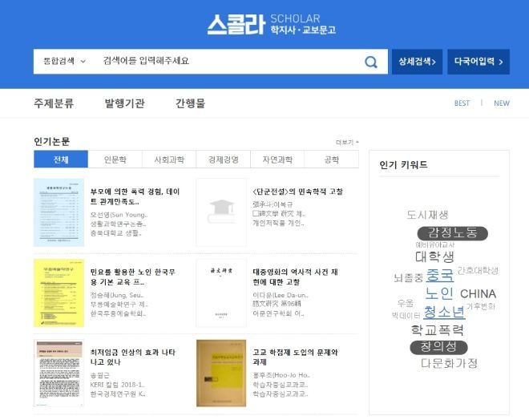Viewport: 529px width, 420px height.
Task: Click KERI 칼럼 2018-1.. text
Action: point(117,385)
